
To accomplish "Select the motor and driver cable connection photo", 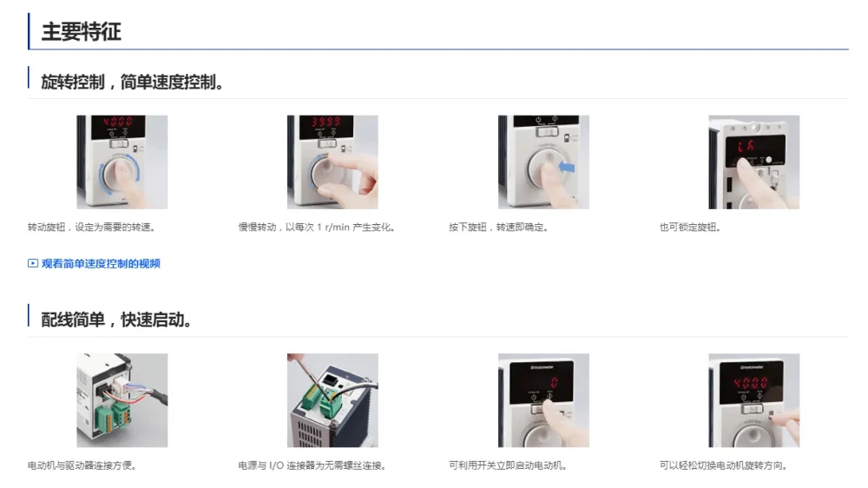I will 122,400.
